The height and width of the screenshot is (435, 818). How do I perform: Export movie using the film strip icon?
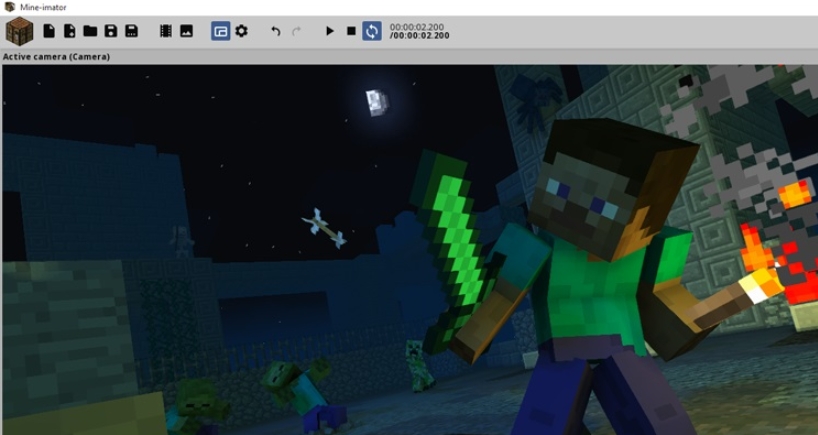point(166,31)
